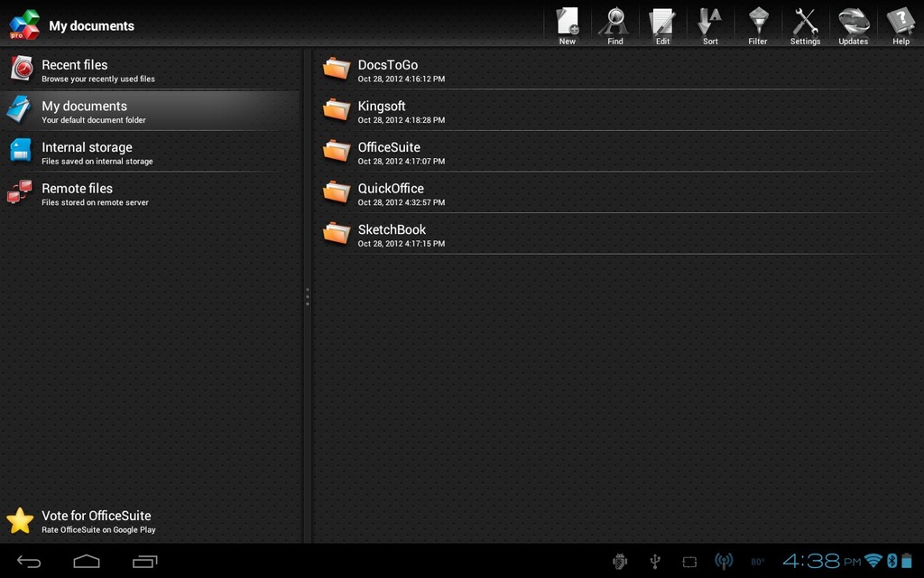This screenshot has width=924, height=578.
Task: Tap the OfficeSuite Pro logo
Action: [24, 24]
